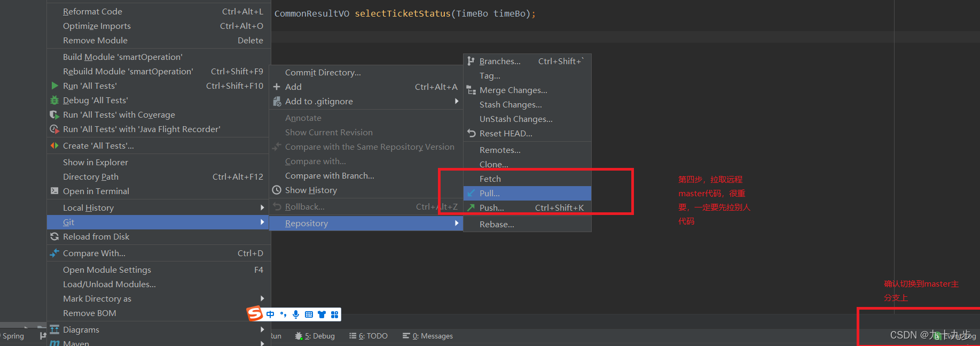Screen dimensions: 980x346
Task: Choose Push... in the Repository menu
Action: (527, 207)
